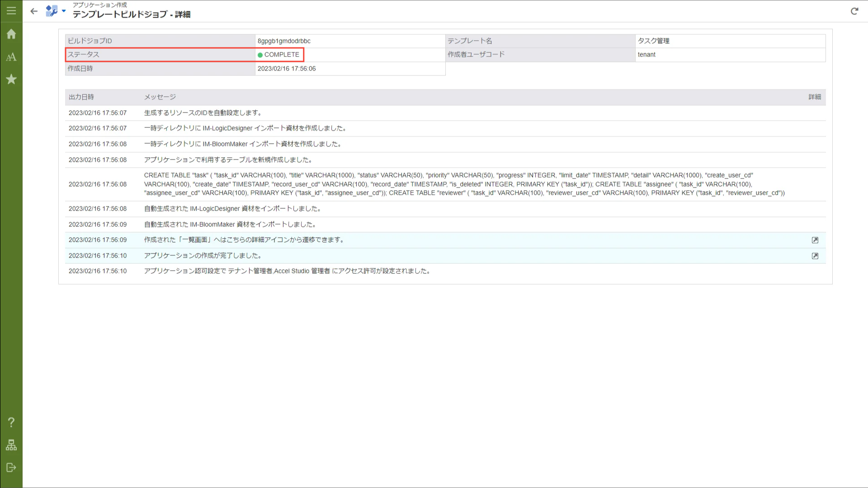Click the Accel Studio wrench icon
The height and width of the screenshot is (488, 868).
(52, 11)
